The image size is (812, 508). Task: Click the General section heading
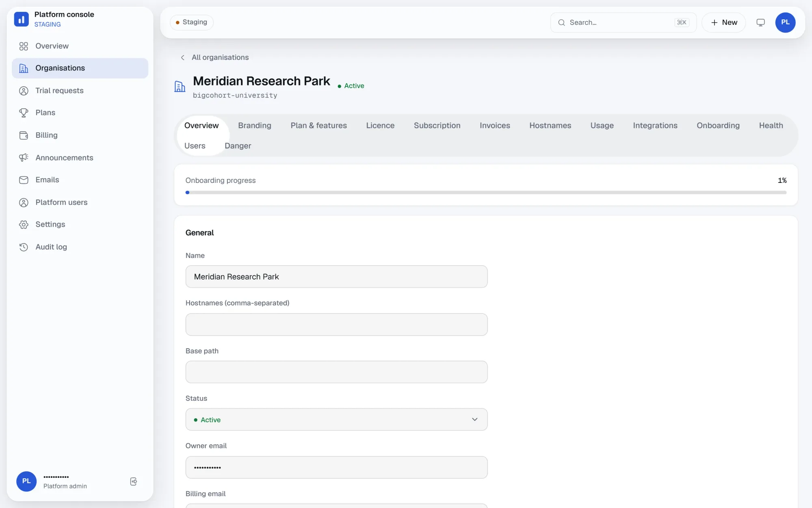pyautogui.click(x=199, y=233)
